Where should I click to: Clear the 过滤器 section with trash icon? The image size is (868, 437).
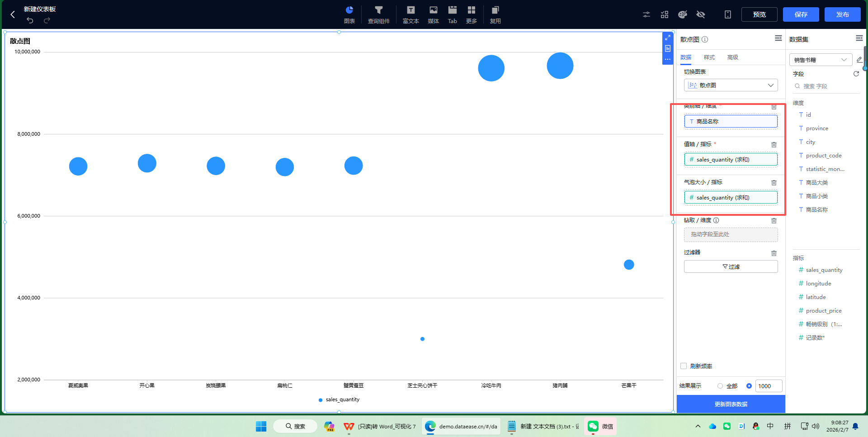(774, 253)
